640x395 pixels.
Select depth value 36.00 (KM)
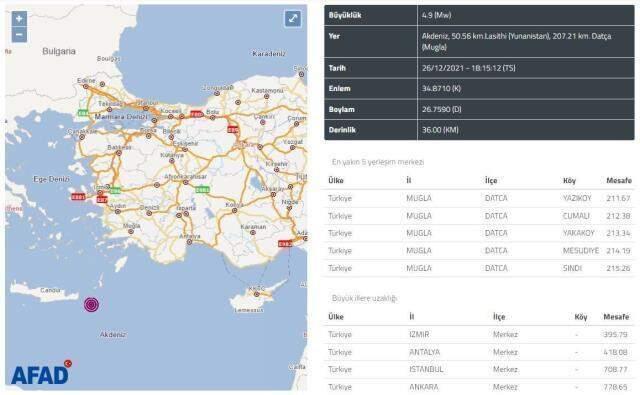click(x=440, y=130)
